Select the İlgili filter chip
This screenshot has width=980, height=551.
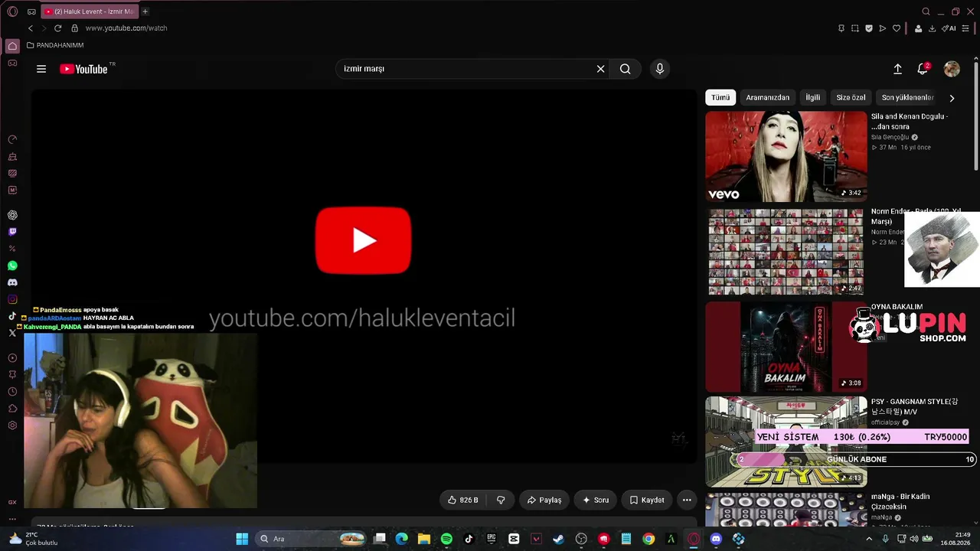point(812,97)
